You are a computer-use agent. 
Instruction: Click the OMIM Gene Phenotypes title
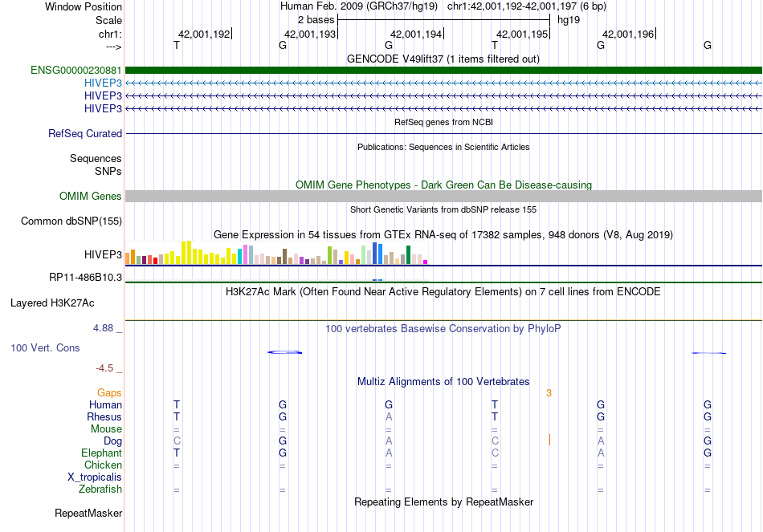click(x=443, y=185)
